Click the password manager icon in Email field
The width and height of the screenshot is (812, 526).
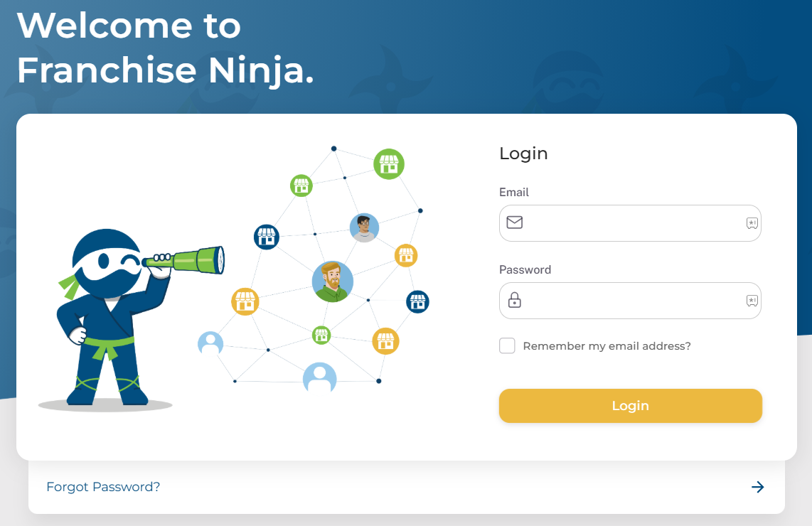[x=752, y=223]
